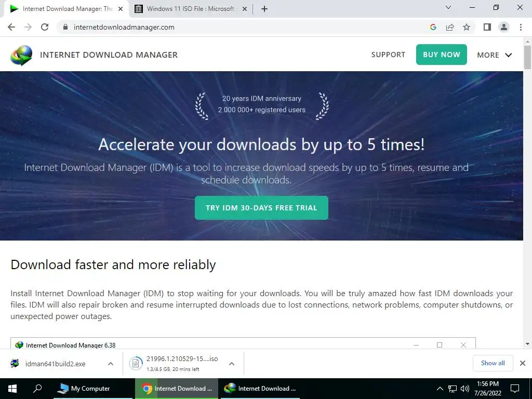Image resolution: width=532 pixels, height=399 pixels.
Task: Click the 'Accelerate your downloads' headline
Action: coord(261,145)
